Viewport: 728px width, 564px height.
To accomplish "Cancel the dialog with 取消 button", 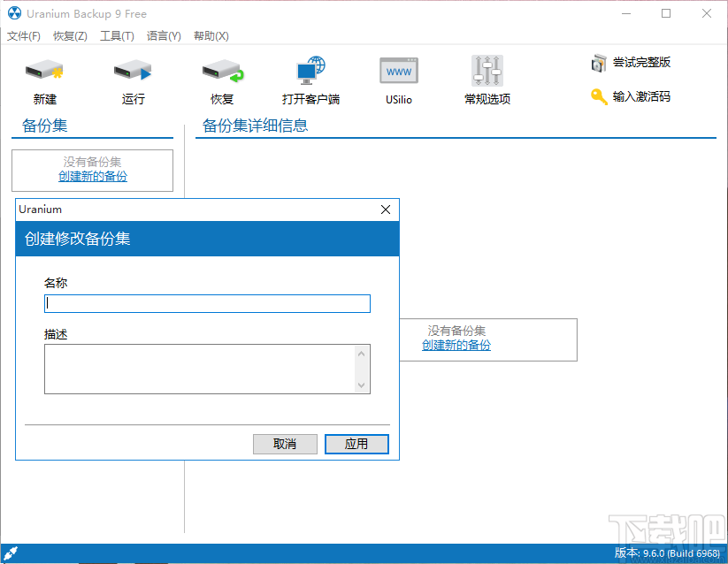I will tap(285, 444).
